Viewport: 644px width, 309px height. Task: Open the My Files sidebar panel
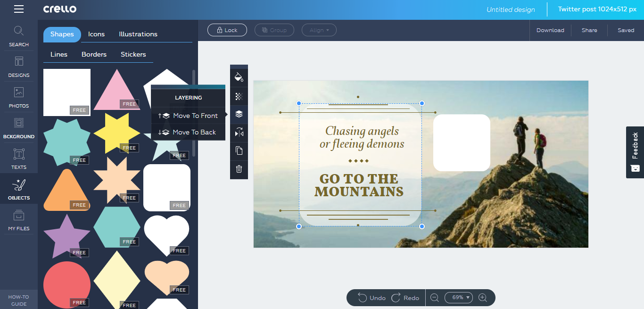click(19, 220)
